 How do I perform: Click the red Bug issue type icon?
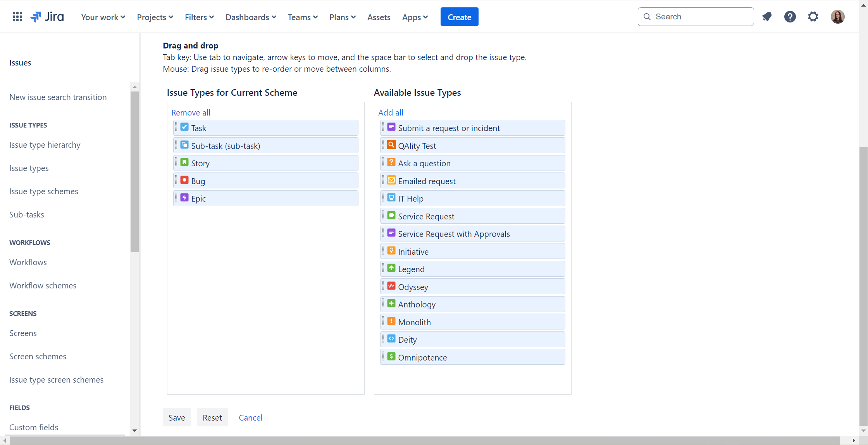coord(184,179)
